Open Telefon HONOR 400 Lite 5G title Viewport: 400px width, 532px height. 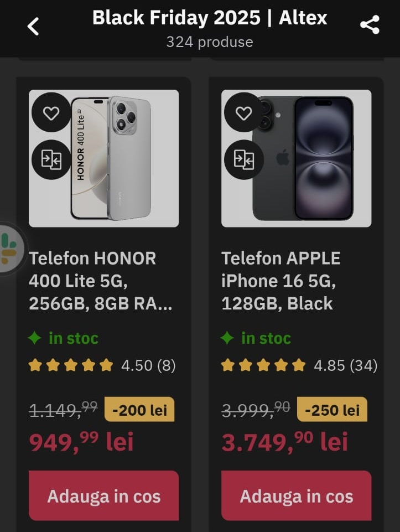(101, 281)
